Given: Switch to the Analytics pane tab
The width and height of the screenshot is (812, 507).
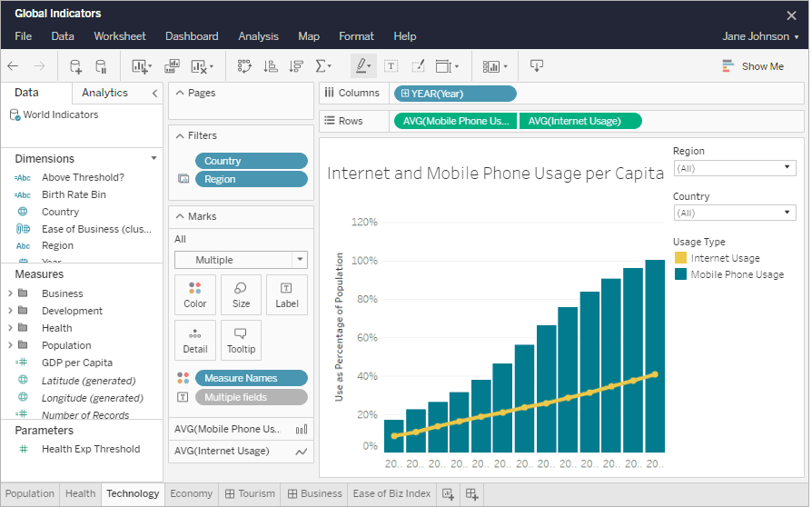Looking at the screenshot, I should tap(104, 93).
